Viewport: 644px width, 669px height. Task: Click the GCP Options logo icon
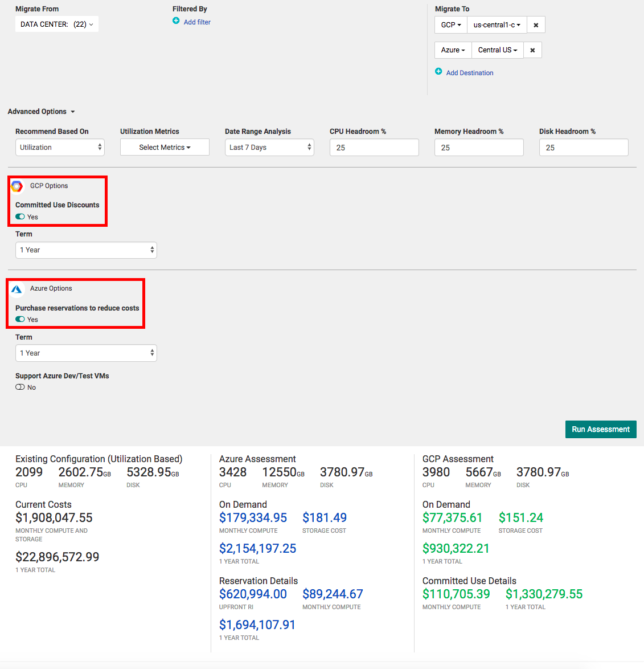pos(17,186)
